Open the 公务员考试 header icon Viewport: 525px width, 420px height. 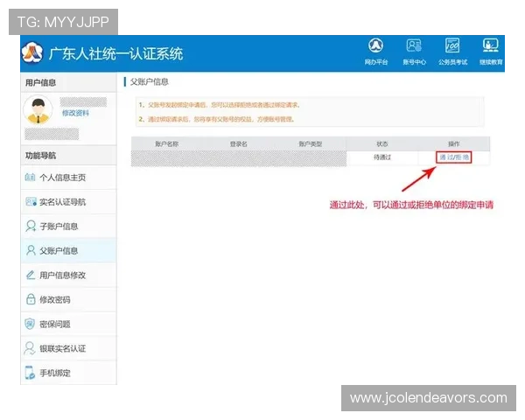452,45
